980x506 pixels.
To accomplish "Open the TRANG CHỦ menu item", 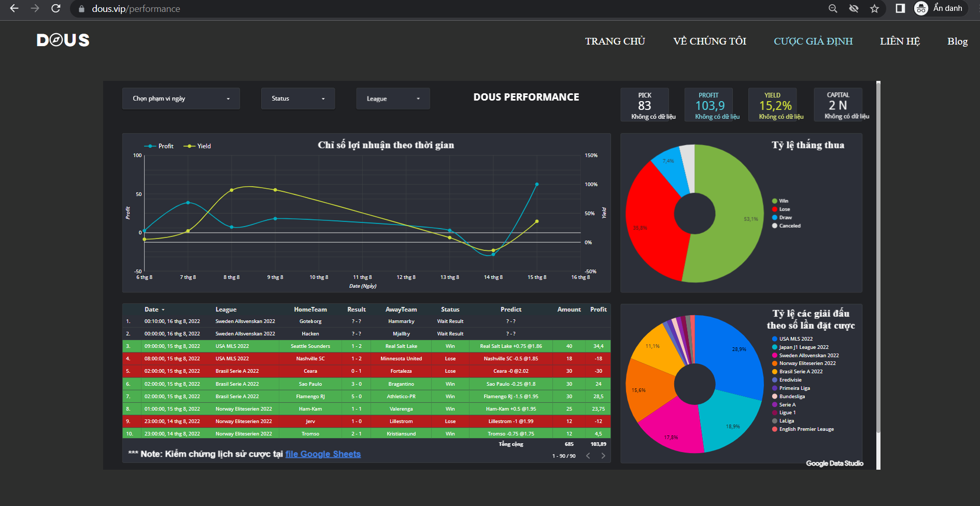I will coord(615,41).
